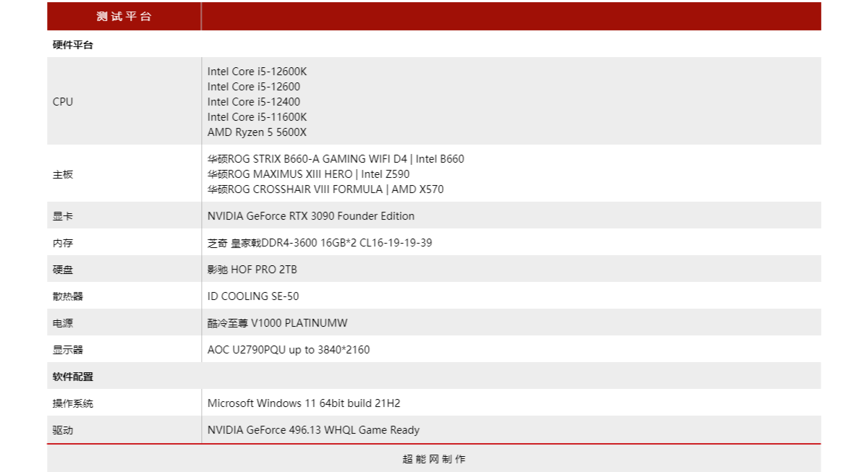
Task: Click the 测试平台 header cell
Action: pyautogui.click(x=124, y=17)
